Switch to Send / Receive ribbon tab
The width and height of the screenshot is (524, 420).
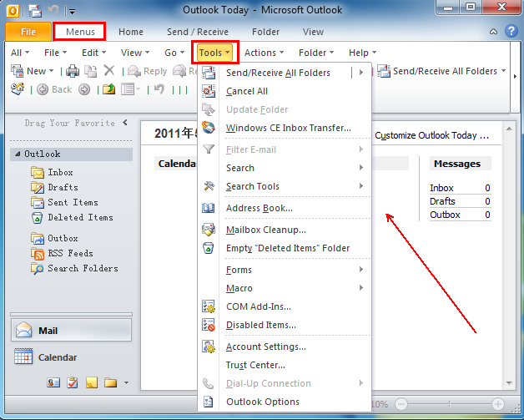[x=198, y=32]
